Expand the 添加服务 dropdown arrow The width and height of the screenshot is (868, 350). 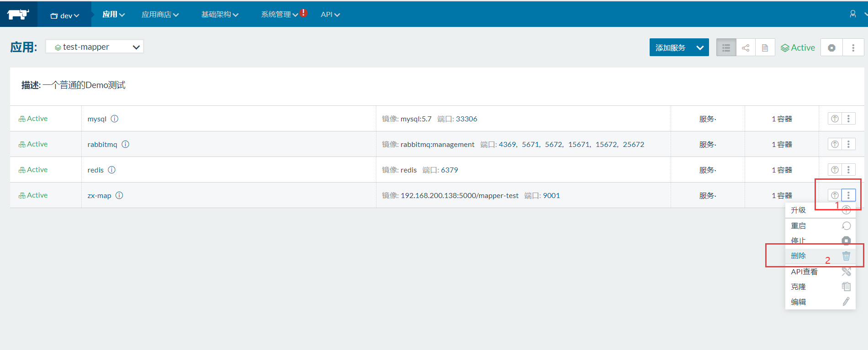click(x=700, y=48)
